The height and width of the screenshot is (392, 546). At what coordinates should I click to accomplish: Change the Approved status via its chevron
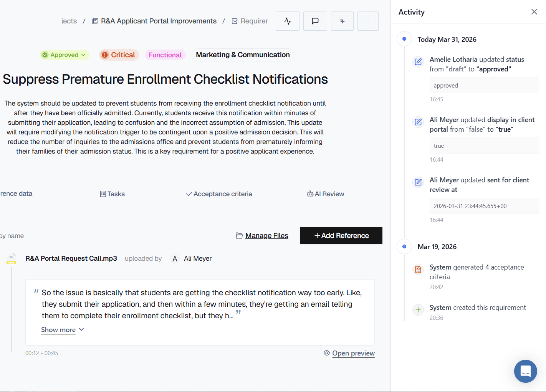tap(84, 55)
